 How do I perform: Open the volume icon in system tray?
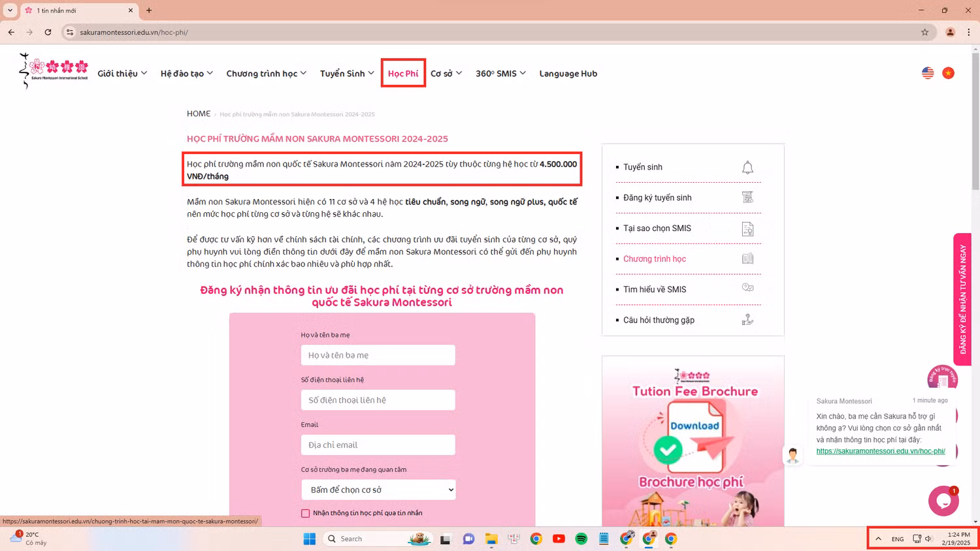pyautogui.click(x=928, y=539)
